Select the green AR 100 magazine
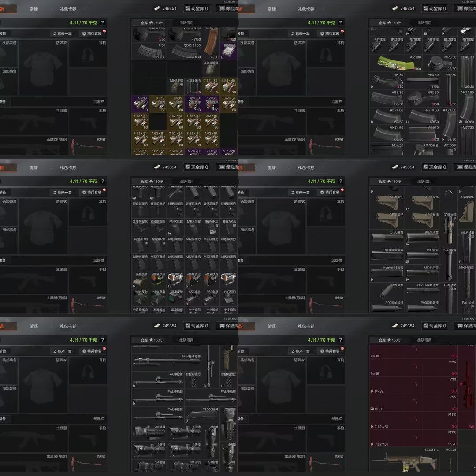Screen dimensions: 476x476 pyautogui.click(x=396, y=63)
